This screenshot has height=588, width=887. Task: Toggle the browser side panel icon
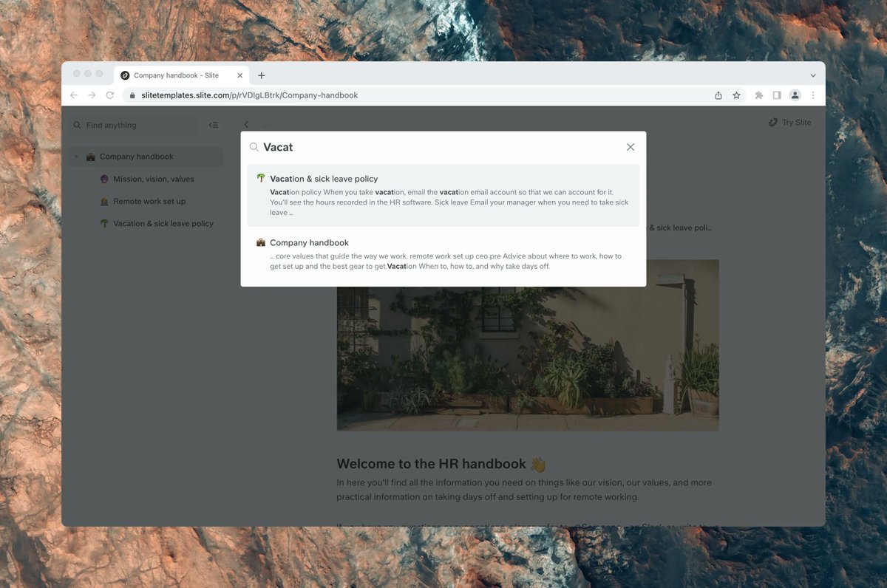[777, 95]
